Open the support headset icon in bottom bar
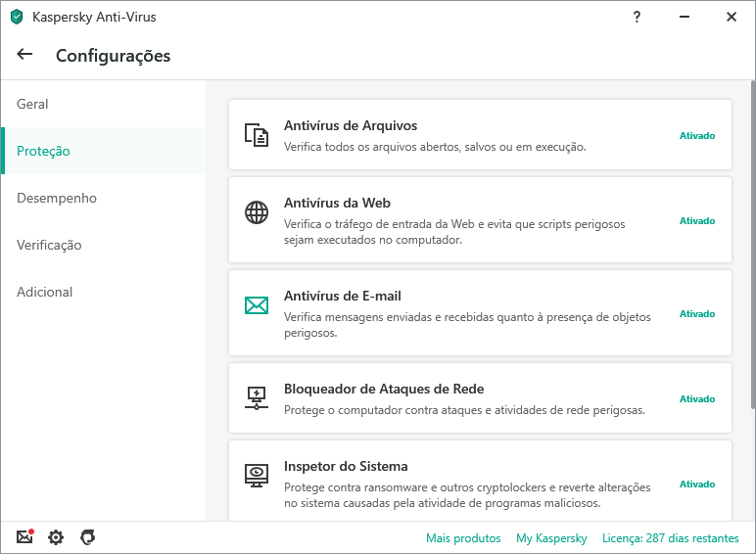Viewport: 756px width, 554px height. click(88, 537)
